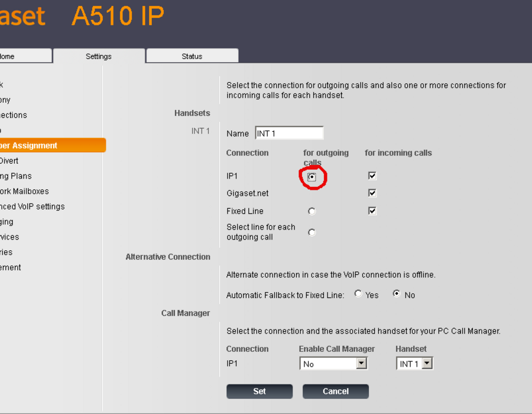Select Fixed Line for outgoing calls
Image resolution: width=532 pixels, height=414 pixels.
(x=312, y=211)
